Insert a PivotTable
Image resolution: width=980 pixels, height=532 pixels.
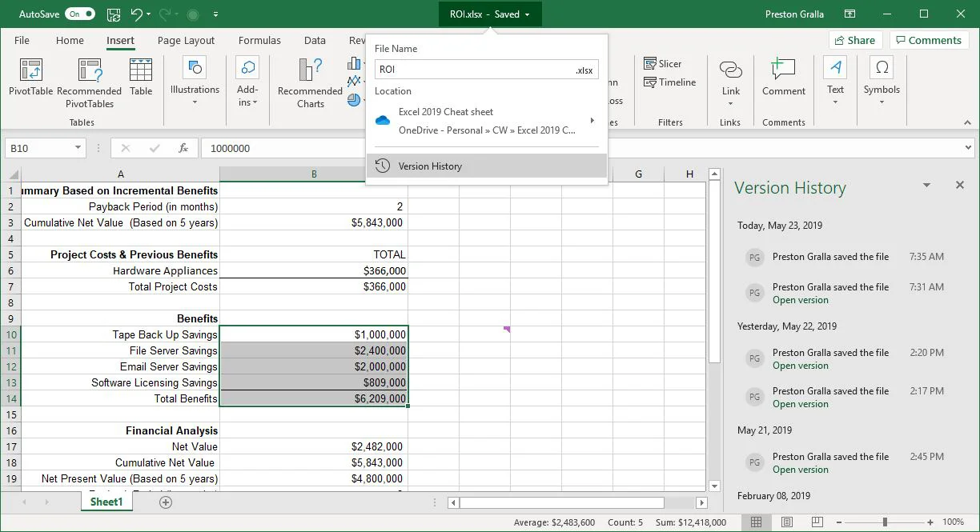tap(31, 78)
